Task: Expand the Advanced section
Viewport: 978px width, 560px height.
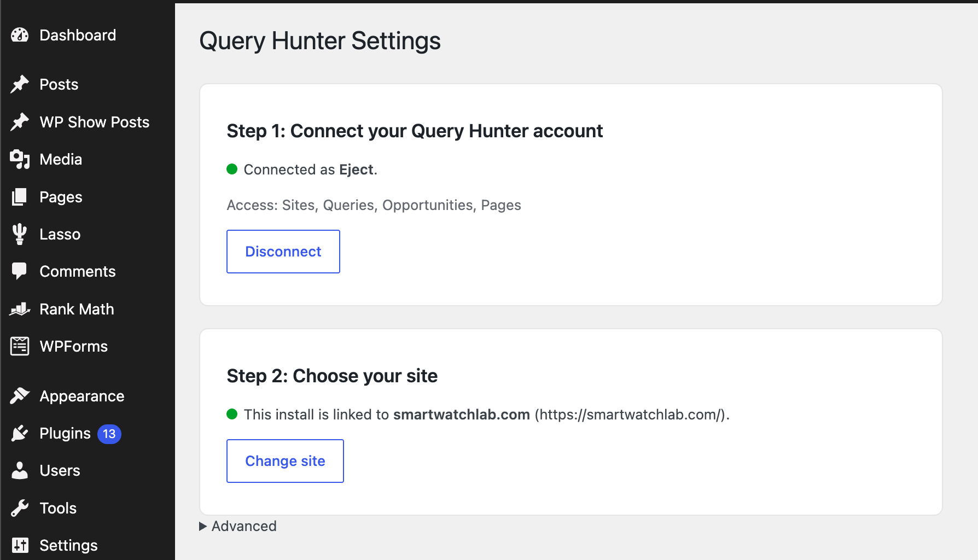Action: pyautogui.click(x=238, y=526)
